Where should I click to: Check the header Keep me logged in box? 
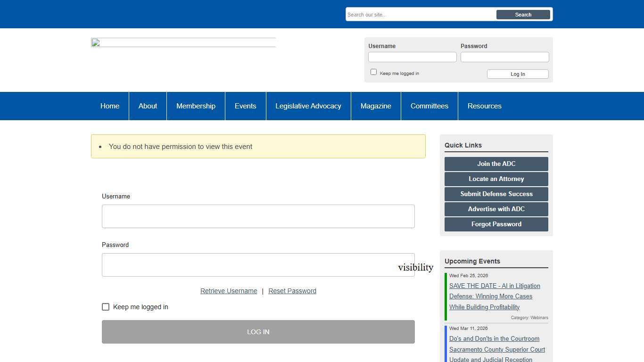(x=373, y=72)
